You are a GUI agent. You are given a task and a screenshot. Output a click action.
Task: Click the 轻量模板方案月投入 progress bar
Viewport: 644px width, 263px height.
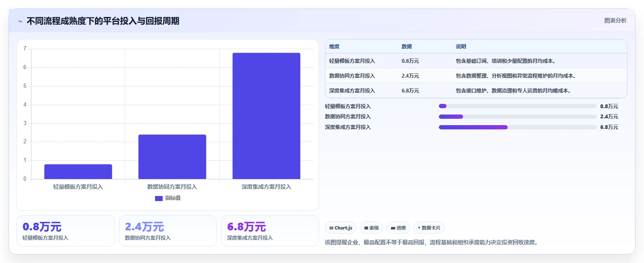tap(518, 106)
